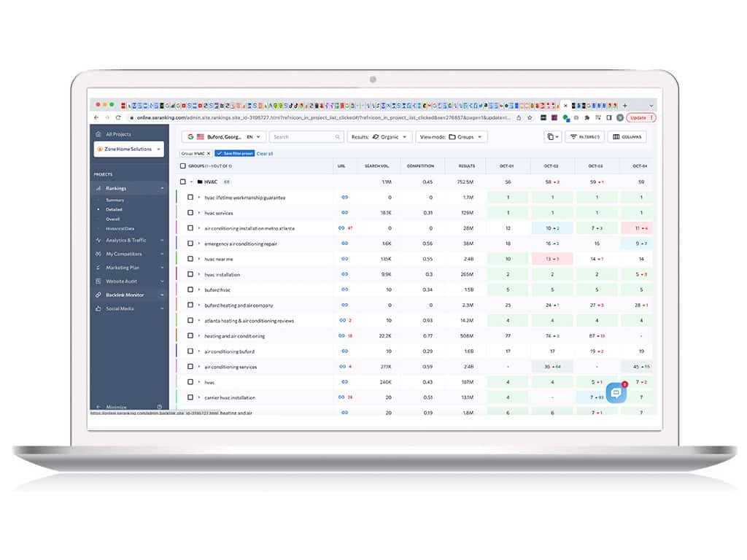Screen dimensions: 747x560
Task: Click URL link icon for air conditioning buford
Action: (344, 351)
